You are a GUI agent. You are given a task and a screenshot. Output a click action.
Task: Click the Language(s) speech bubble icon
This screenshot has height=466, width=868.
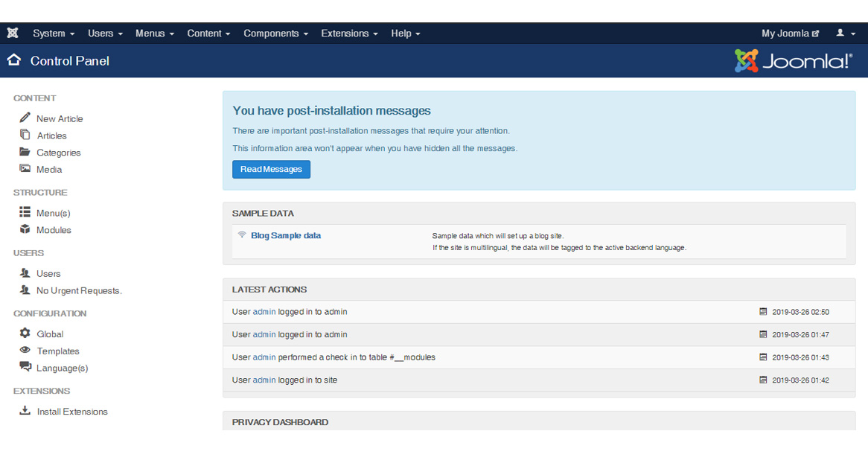click(25, 367)
